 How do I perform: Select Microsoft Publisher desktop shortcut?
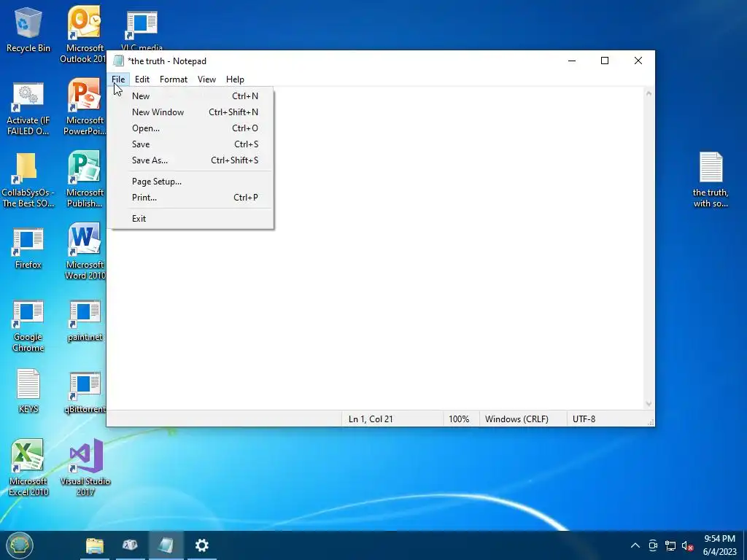[85, 179]
